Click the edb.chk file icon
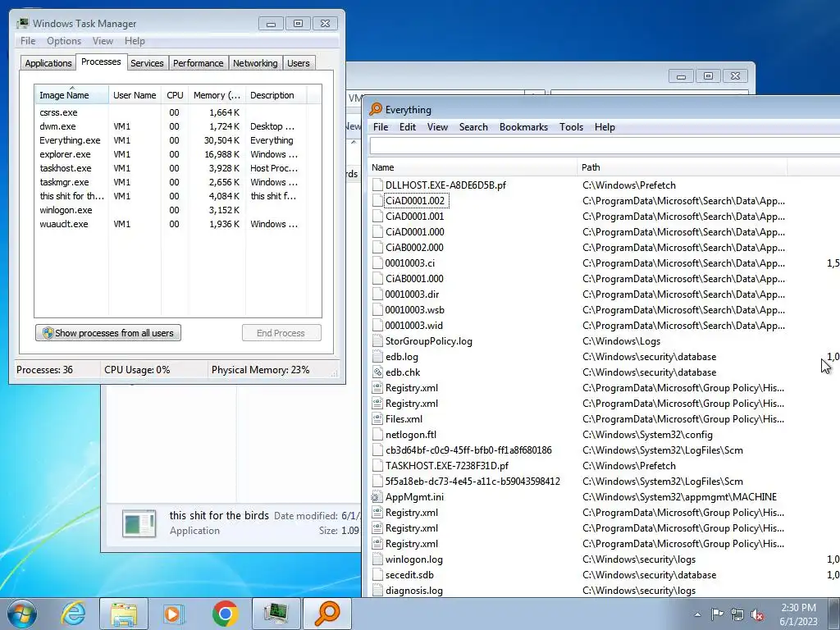The height and width of the screenshot is (630, 840). click(377, 372)
